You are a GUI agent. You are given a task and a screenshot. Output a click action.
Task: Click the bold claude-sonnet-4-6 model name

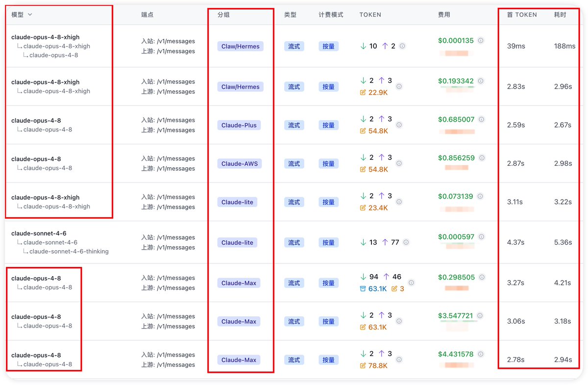coord(39,233)
